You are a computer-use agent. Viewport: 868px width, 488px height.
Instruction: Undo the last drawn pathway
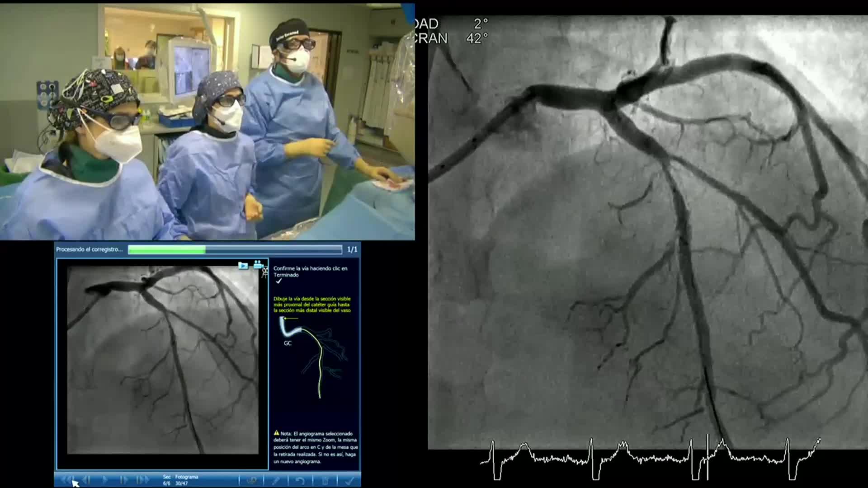click(x=300, y=481)
